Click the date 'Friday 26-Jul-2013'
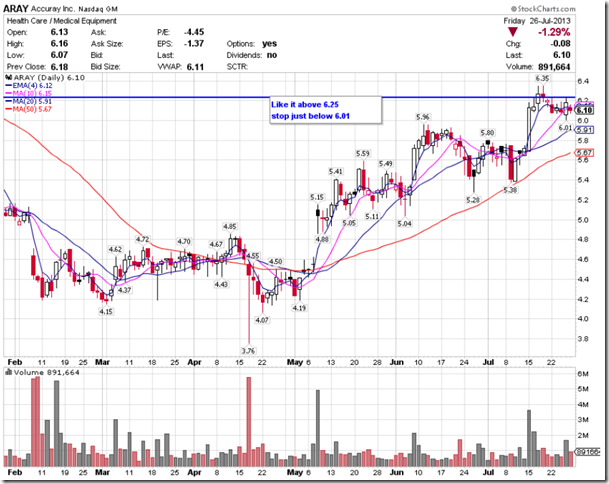Image resolution: width=609 pixels, height=484 pixels. (x=537, y=21)
